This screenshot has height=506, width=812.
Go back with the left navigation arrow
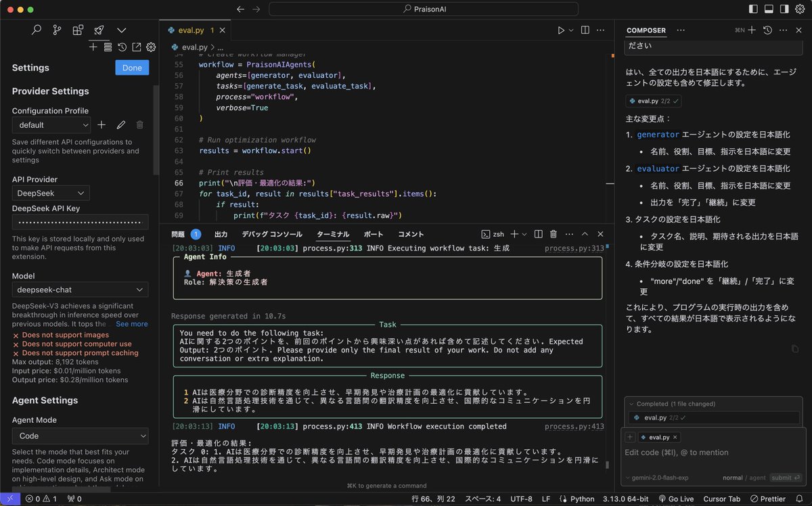[x=241, y=9]
